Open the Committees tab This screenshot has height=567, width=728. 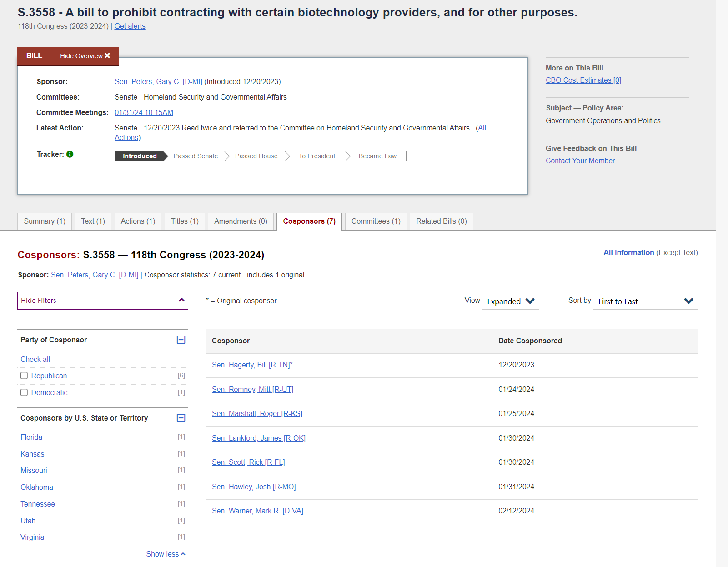(x=376, y=221)
